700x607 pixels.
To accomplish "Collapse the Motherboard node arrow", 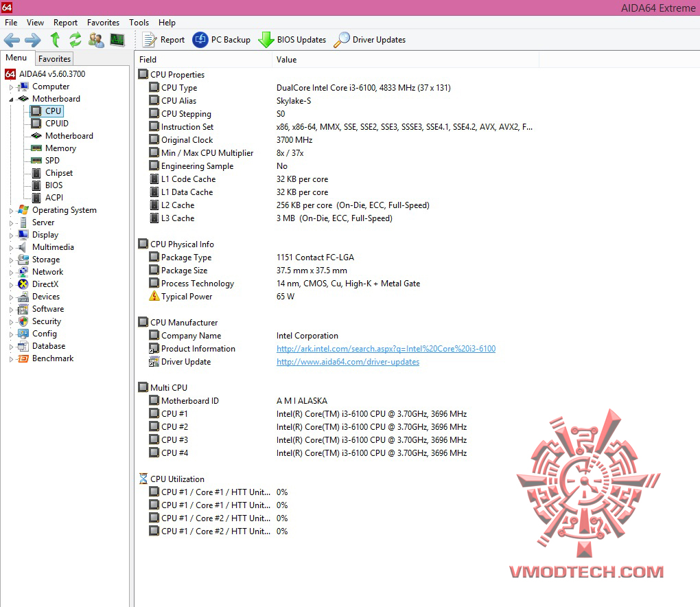I will point(11,99).
